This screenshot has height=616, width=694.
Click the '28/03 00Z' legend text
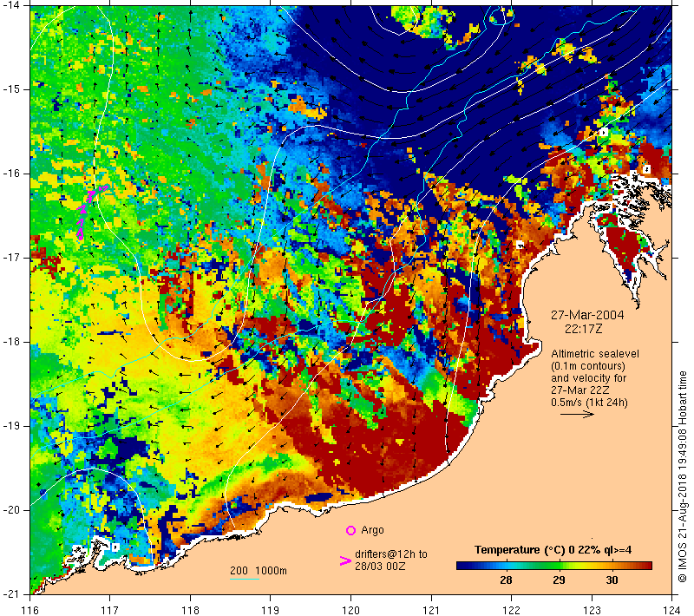click(x=380, y=566)
